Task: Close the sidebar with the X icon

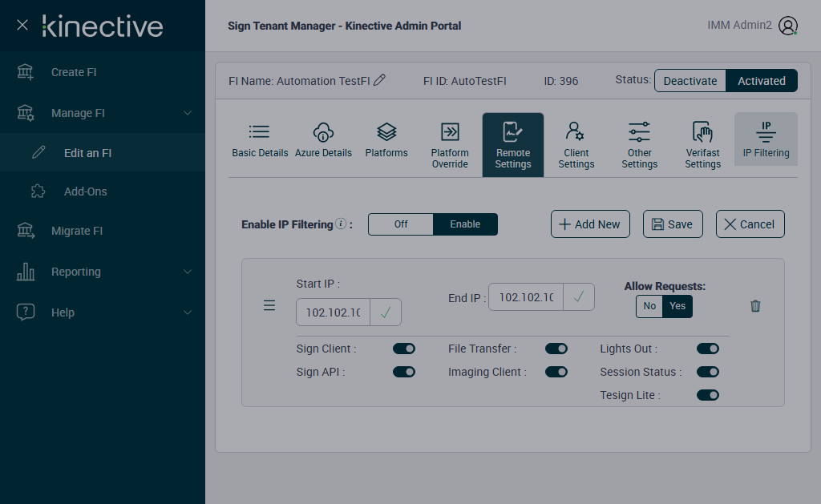Action: coord(22,25)
